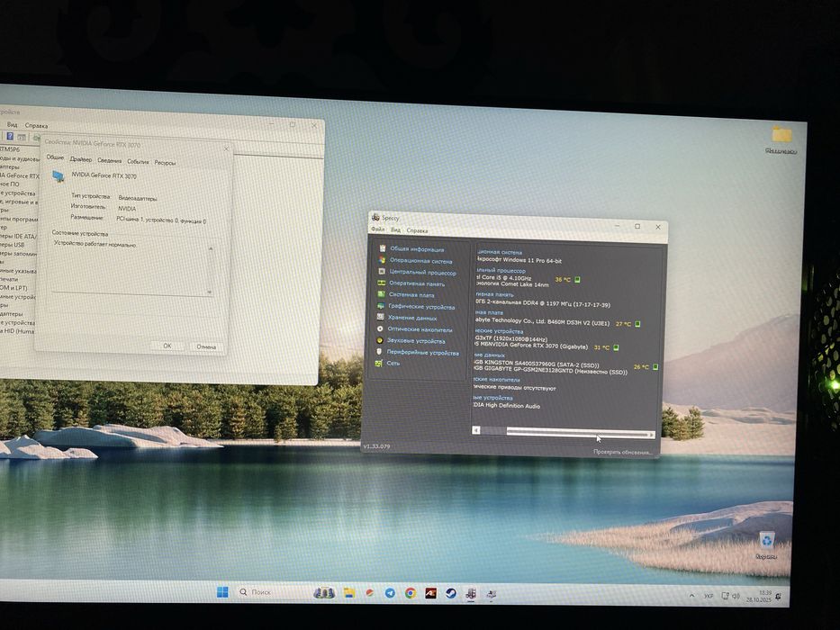Click the volume icon in the system tray
This screenshot has height=630, width=840.
click(736, 596)
